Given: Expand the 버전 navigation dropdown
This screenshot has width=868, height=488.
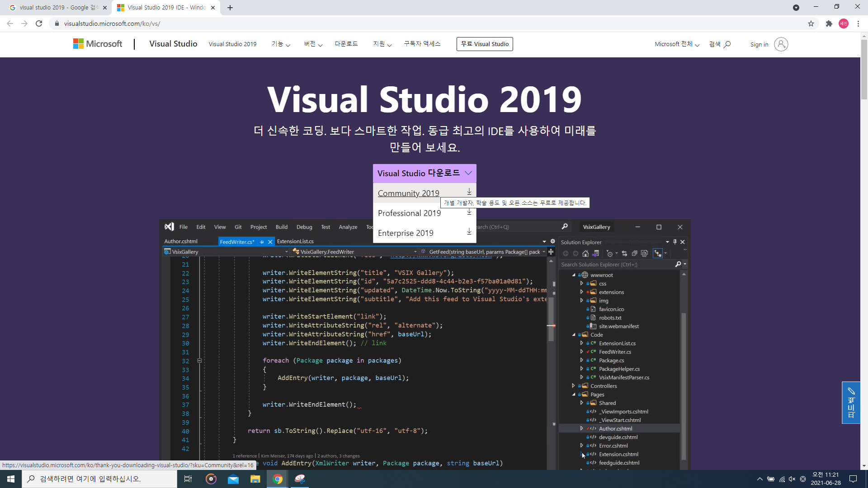Looking at the screenshot, I should pos(313,44).
